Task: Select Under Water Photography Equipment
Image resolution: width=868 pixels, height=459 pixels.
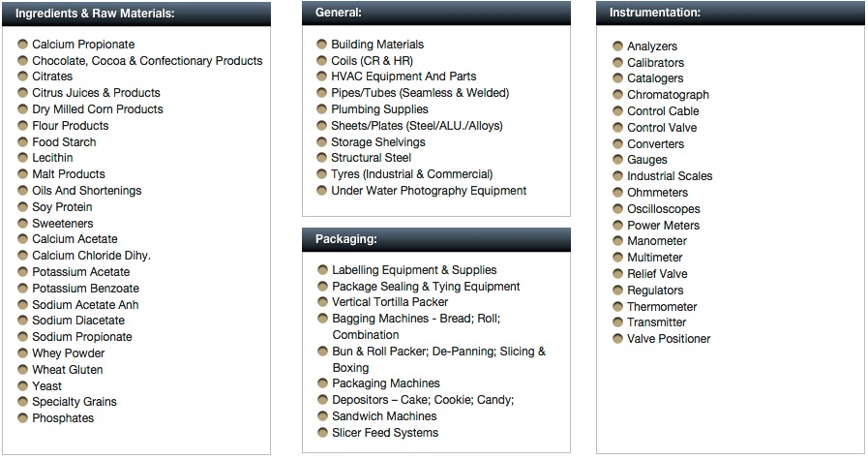Action: (429, 191)
